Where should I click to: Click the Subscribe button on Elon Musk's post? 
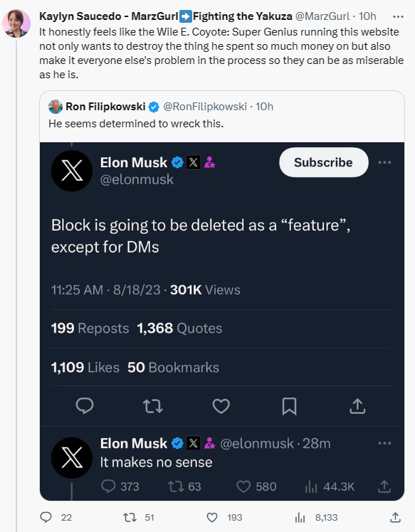324,162
